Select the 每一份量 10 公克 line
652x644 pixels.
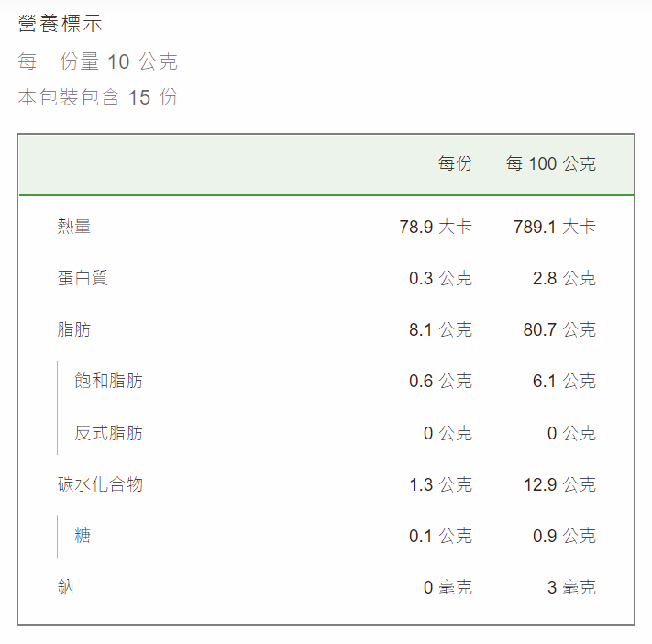(98, 61)
